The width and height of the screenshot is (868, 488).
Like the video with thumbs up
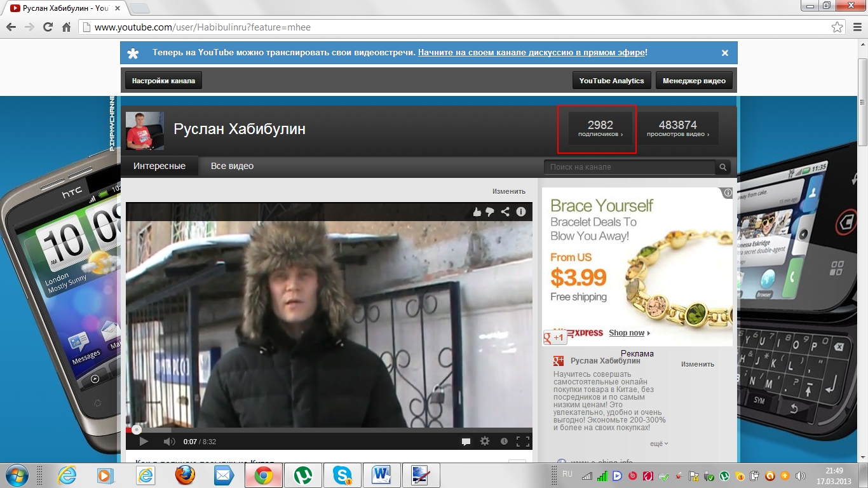pos(477,212)
